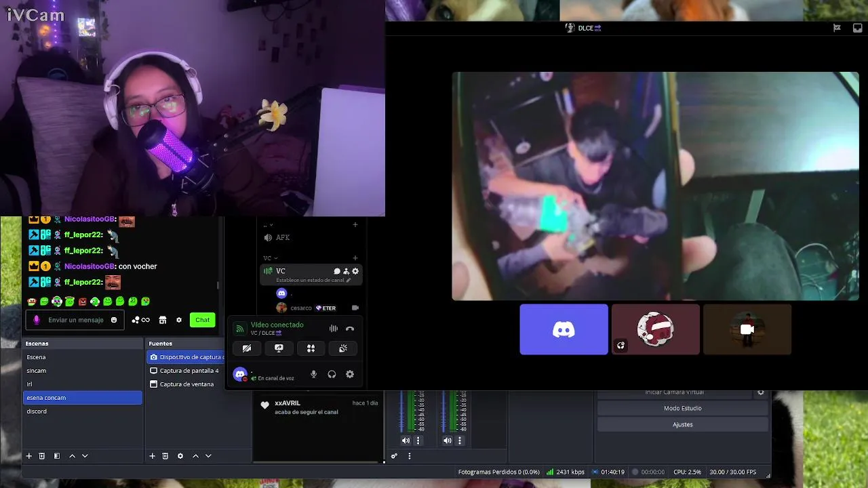Adjust second mixer channel volume slider
Screen dimensions: 868x488
[443, 411]
